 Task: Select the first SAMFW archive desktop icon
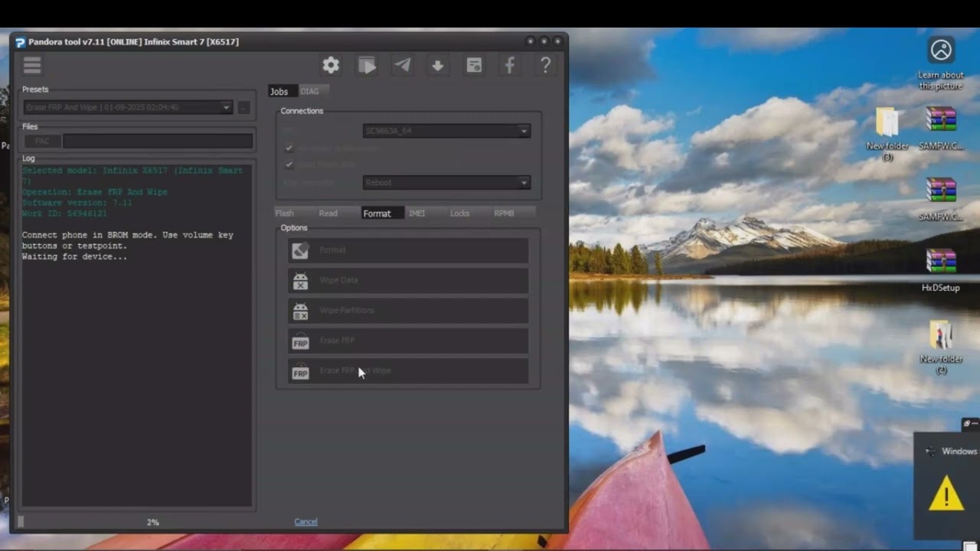coord(941,128)
